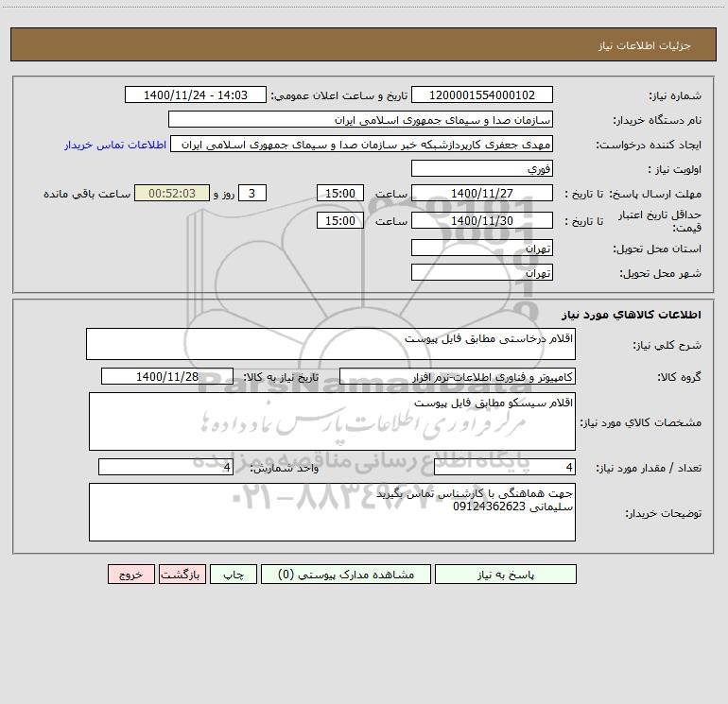Open 'اطلاعات تماس خریدار' contact link
The image size is (728, 704).
click(x=115, y=145)
